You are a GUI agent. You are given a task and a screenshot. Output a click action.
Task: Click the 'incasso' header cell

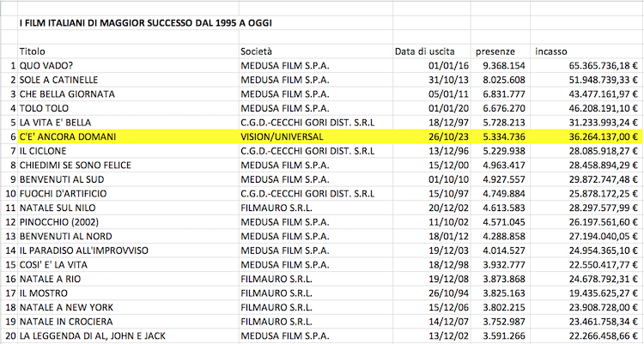(586, 51)
